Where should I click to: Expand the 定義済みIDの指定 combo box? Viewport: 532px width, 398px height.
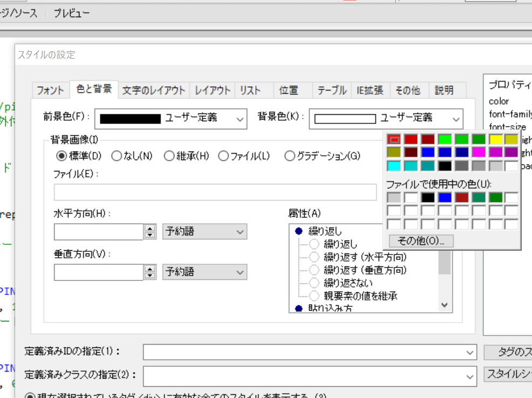point(468,352)
